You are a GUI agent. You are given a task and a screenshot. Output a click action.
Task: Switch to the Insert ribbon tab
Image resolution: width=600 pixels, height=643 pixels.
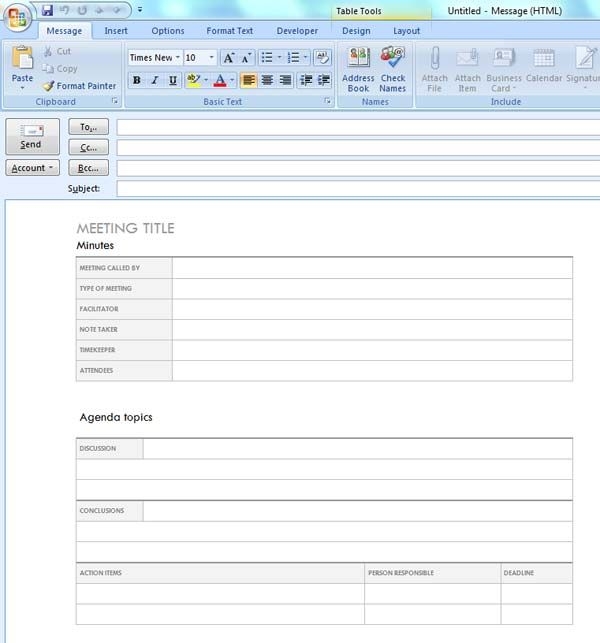[116, 31]
